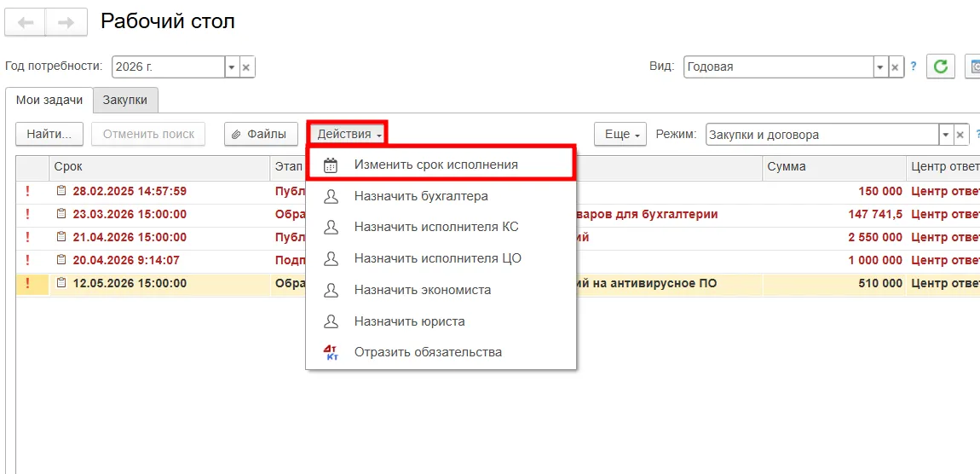Select date cell 23.03.2026 15:00:00
The height and width of the screenshot is (474, 980).
point(159,215)
